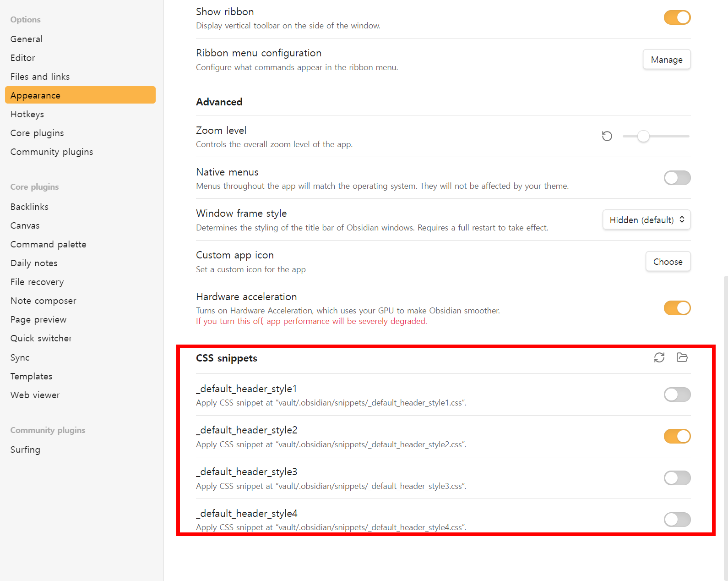Select the Appearance settings tab
This screenshot has width=728, height=581.
pos(80,95)
